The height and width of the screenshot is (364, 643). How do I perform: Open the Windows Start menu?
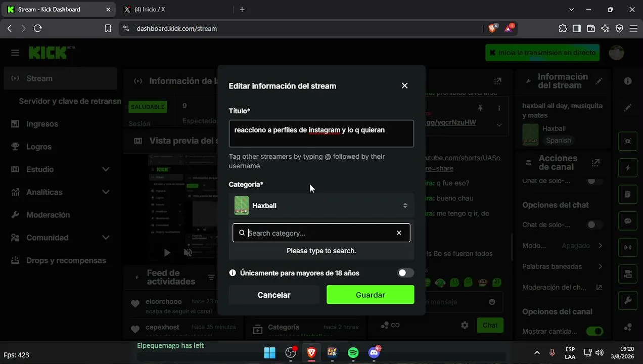coord(270,353)
